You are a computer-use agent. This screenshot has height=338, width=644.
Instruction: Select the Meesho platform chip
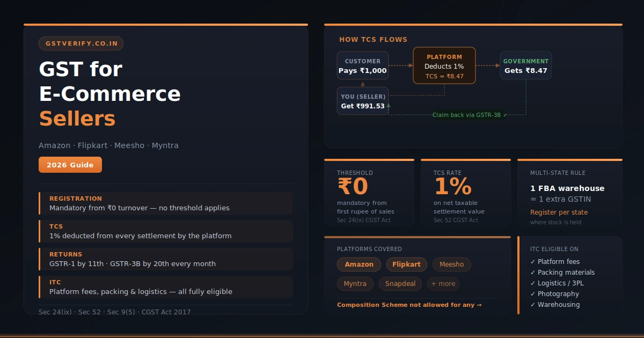click(x=452, y=264)
